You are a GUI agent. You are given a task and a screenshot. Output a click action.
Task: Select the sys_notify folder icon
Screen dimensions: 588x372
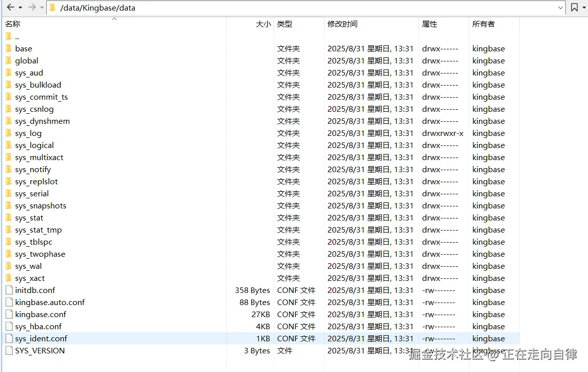tap(9, 169)
